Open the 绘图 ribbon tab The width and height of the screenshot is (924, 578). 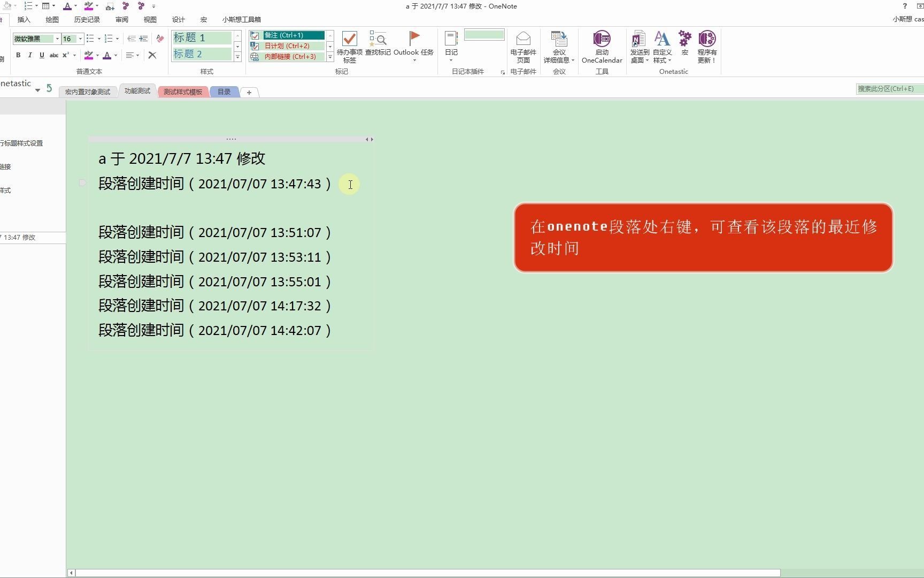click(x=52, y=19)
